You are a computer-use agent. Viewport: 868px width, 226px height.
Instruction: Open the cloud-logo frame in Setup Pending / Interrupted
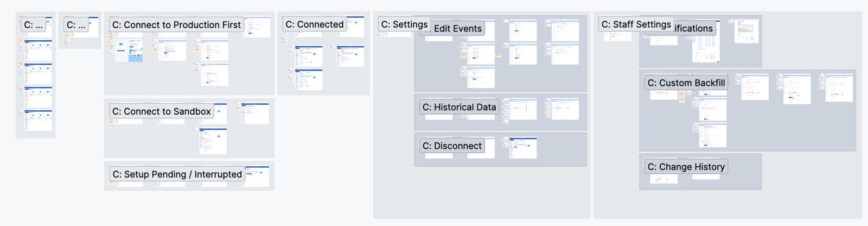coord(257,177)
